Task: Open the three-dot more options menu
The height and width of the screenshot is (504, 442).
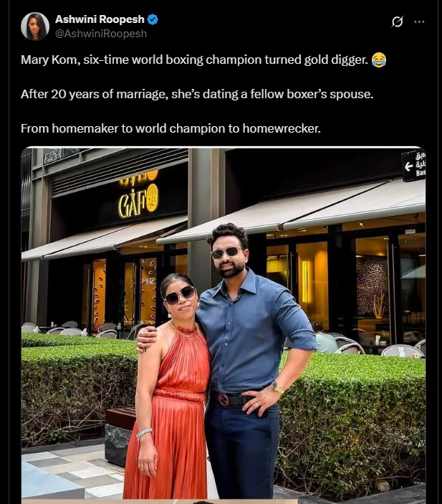Action: (x=419, y=22)
